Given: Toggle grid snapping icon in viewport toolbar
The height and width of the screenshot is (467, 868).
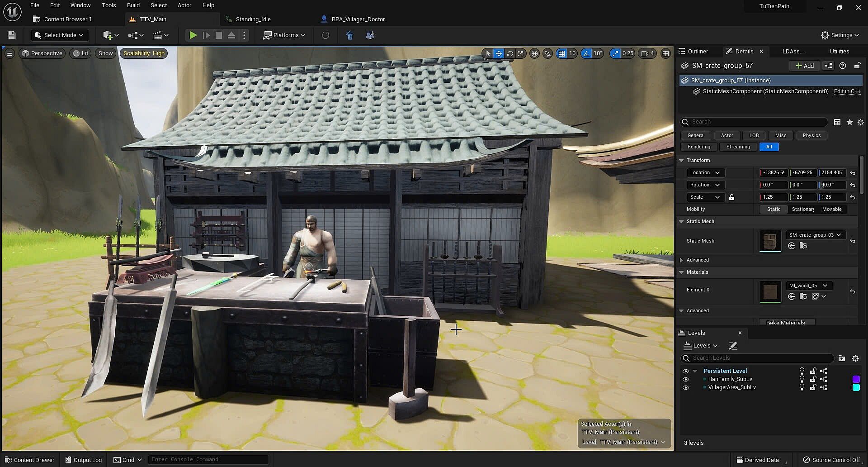Looking at the screenshot, I should (x=561, y=53).
